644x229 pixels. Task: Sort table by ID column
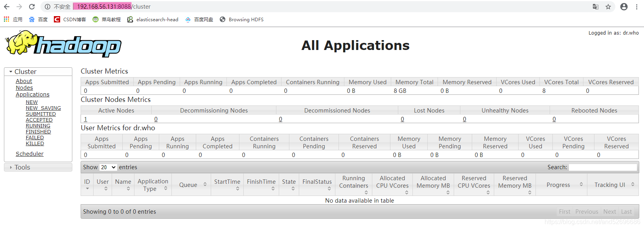tap(87, 185)
